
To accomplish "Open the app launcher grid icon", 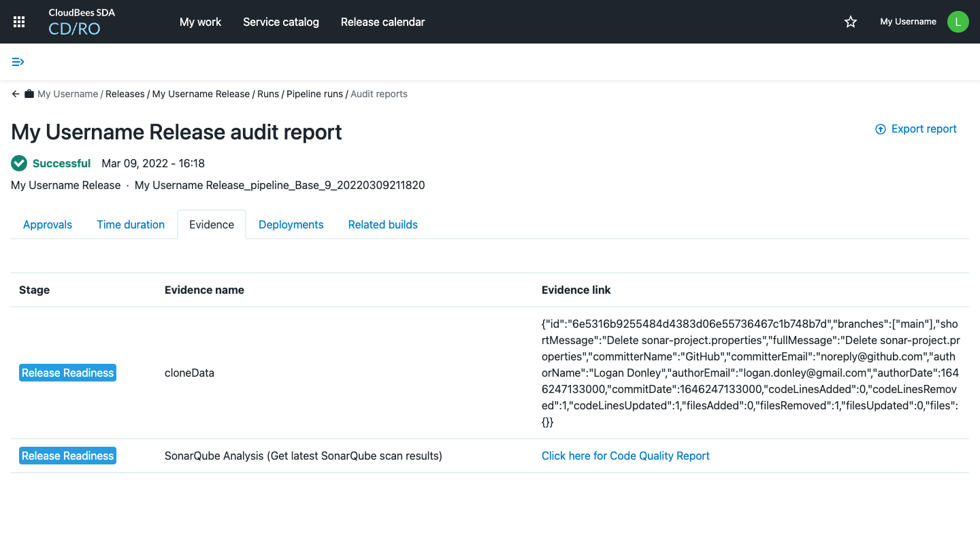I will [x=18, y=21].
